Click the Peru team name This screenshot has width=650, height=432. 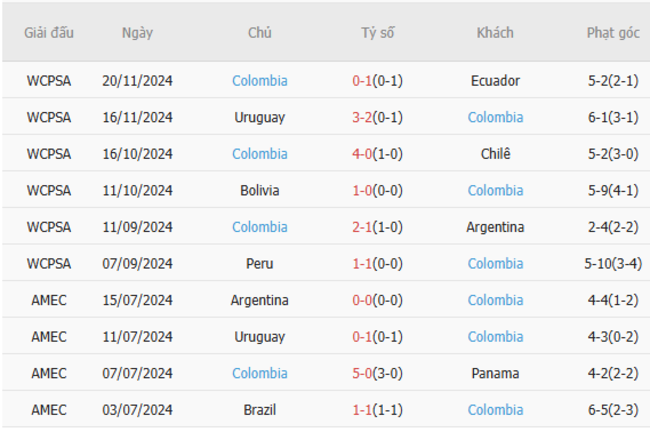tap(259, 264)
